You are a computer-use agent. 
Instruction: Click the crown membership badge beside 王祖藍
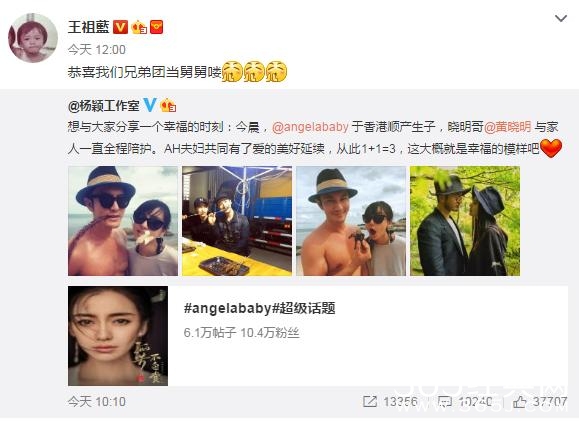139,27
